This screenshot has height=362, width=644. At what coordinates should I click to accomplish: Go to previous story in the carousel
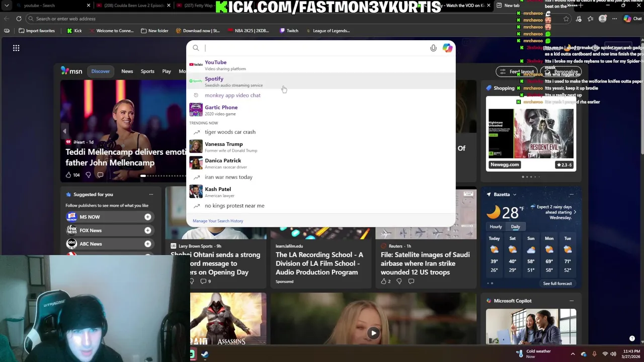(64, 131)
